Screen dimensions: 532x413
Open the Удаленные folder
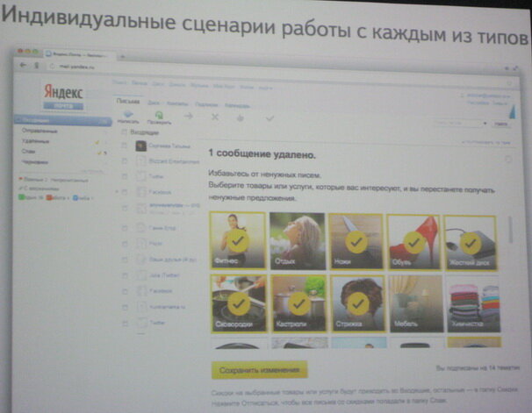click(x=35, y=141)
